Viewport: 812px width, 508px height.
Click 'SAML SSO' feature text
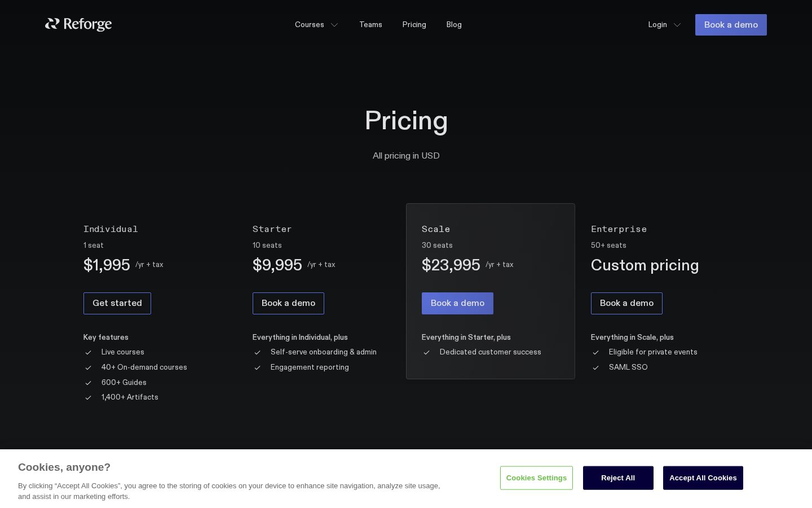point(628,367)
